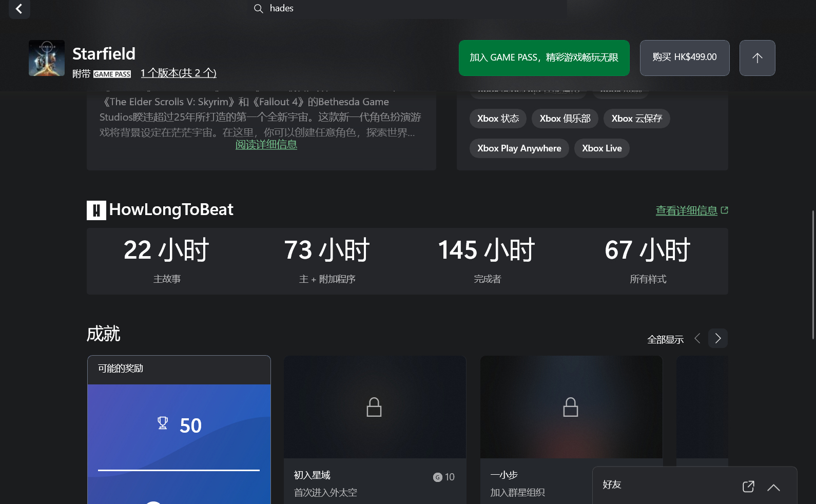This screenshot has width=816, height=504.
Task: Pop out the 好友 friends panel
Action: tap(748, 487)
